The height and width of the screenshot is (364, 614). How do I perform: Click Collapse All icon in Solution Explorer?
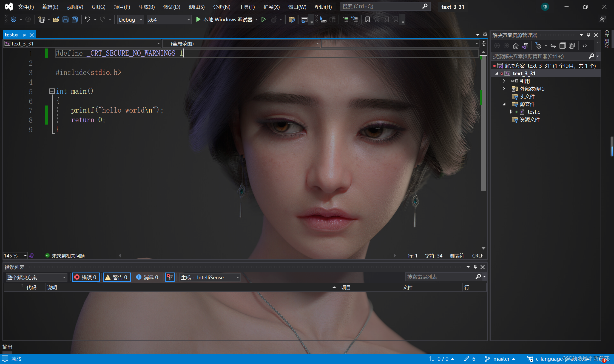pyautogui.click(x=562, y=46)
